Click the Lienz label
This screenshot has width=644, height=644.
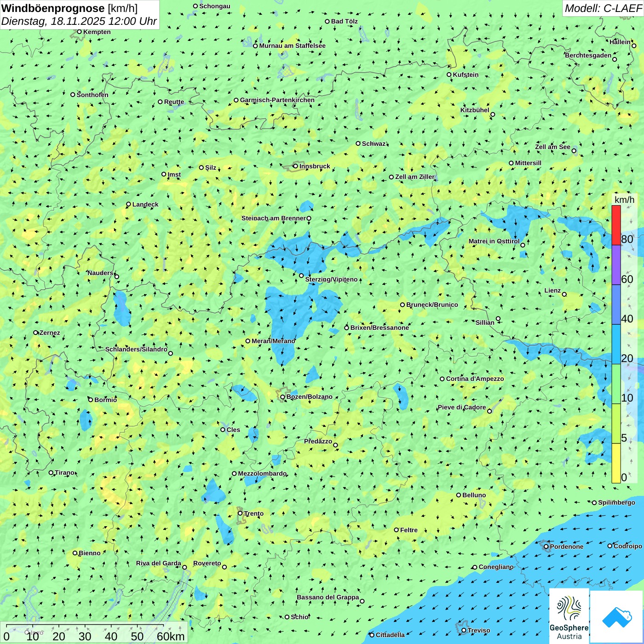[552, 290]
